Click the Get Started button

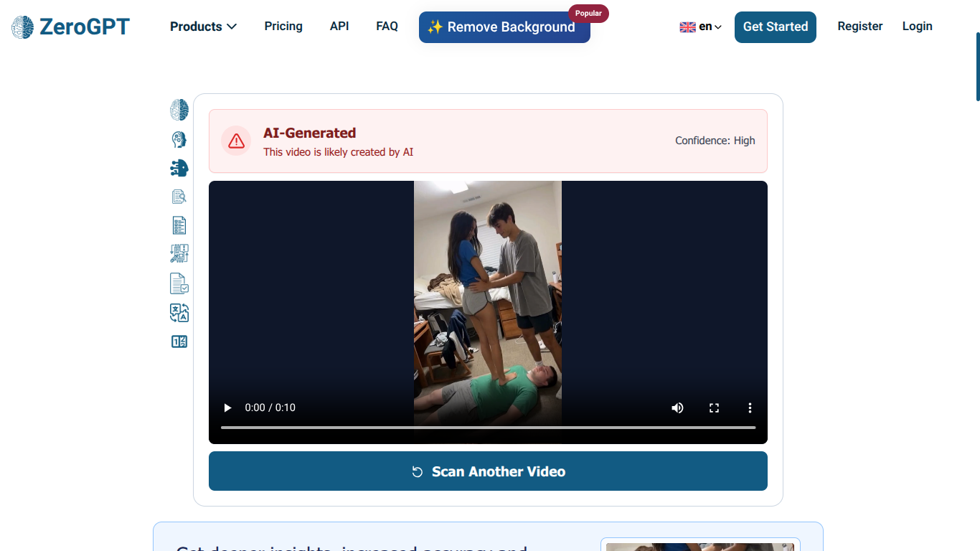776,27
